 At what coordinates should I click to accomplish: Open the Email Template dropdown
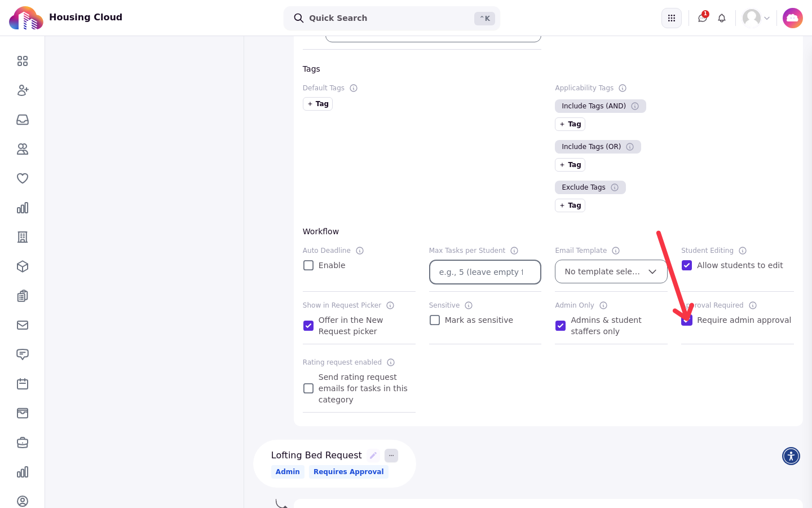click(x=611, y=271)
